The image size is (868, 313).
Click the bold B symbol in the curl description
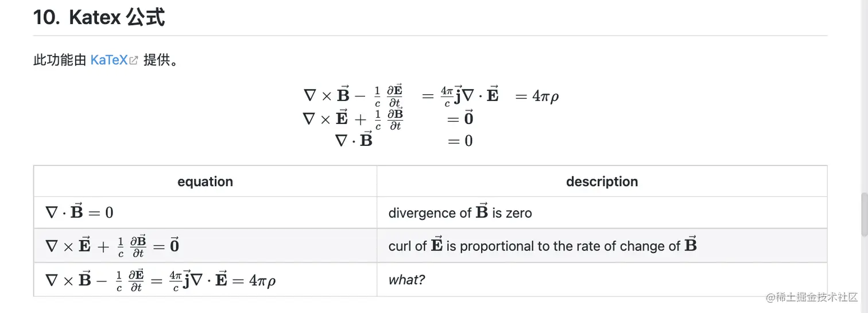pos(691,245)
